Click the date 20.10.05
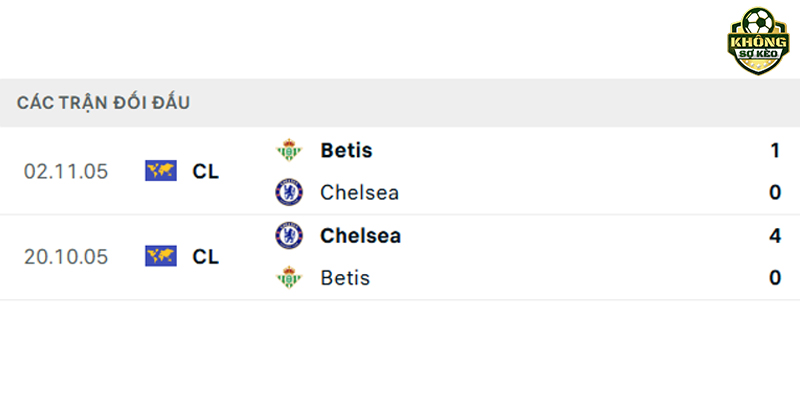This screenshot has width=800, height=400. tap(66, 257)
